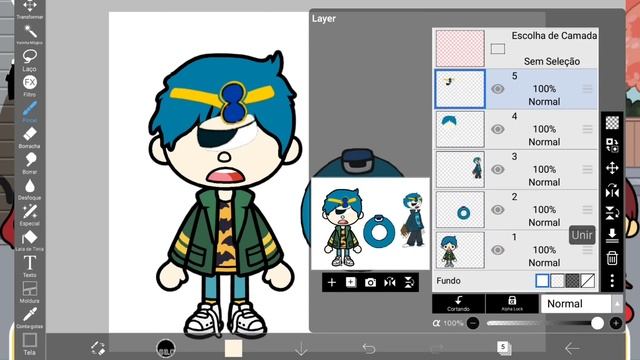Select the Lata de Tinta bucket tool

pos(30,241)
